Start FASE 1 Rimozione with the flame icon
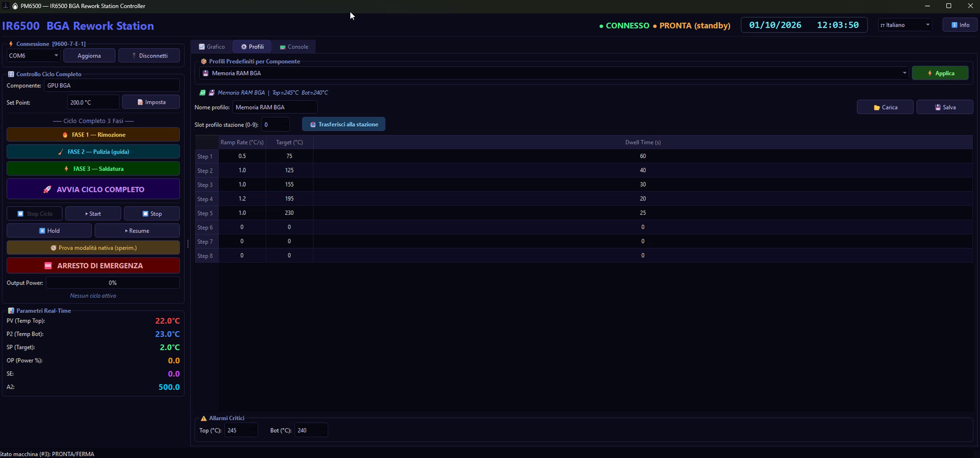 [x=93, y=135]
